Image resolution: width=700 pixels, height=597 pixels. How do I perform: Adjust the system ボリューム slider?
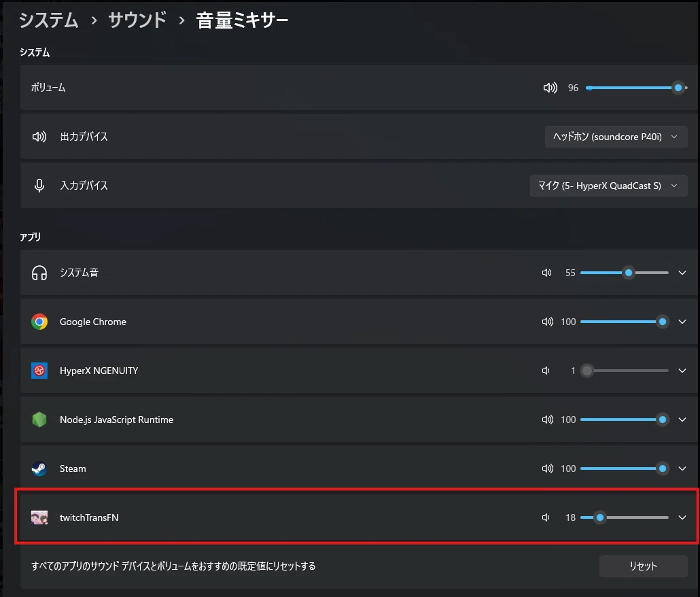[x=636, y=88]
